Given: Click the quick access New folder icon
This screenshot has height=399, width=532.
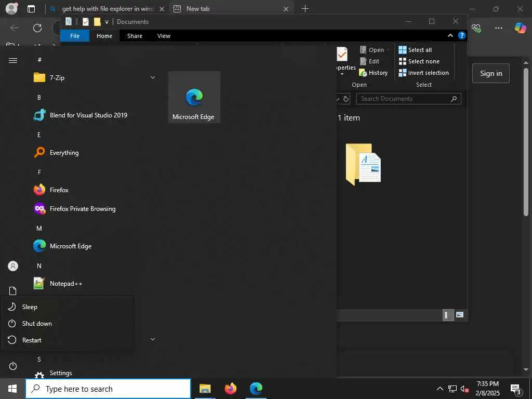Looking at the screenshot, I should coord(97,22).
